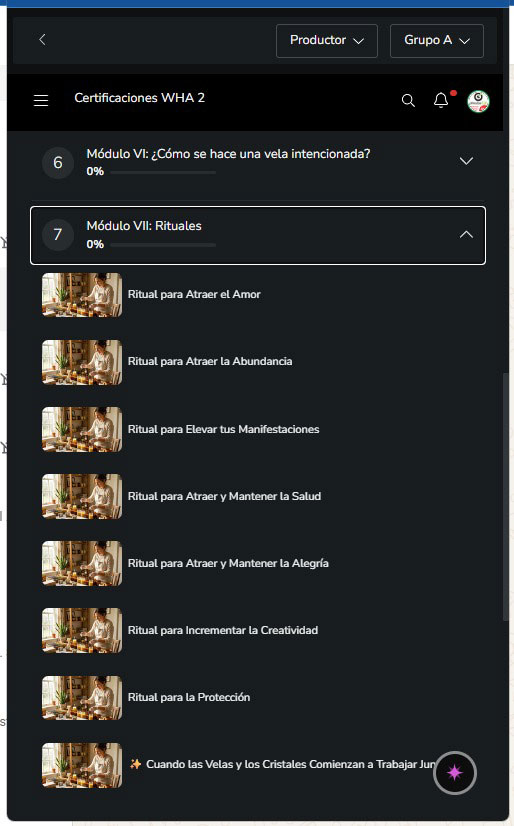Open Ritual para la Protección
The height and width of the screenshot is (826, 514).
point(189,697)
